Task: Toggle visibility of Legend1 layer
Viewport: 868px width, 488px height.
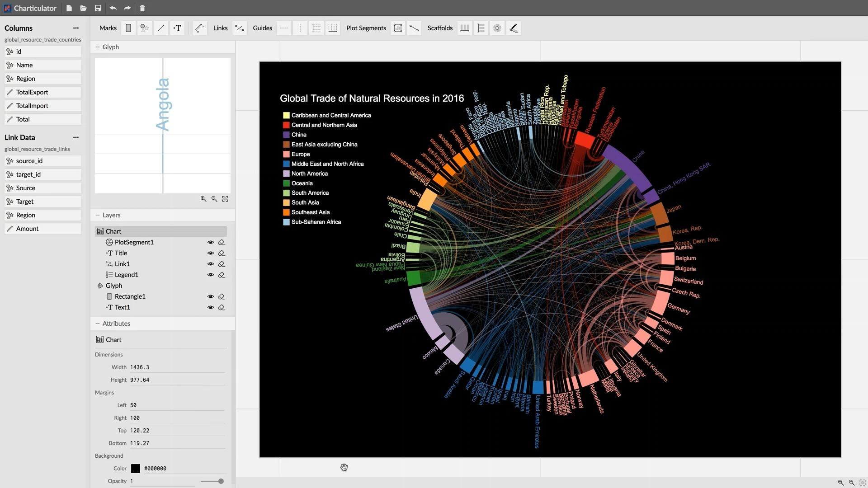Action: point(210,275)
